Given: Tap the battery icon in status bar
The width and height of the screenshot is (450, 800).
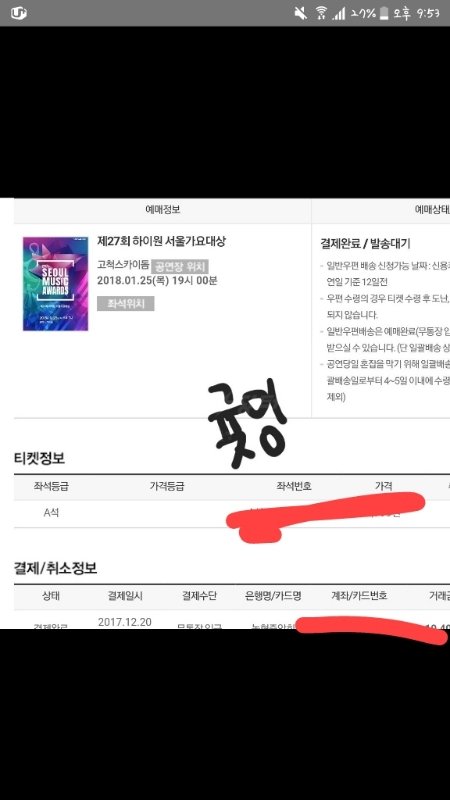Looking at the screenshot, I should coord(384,13).
